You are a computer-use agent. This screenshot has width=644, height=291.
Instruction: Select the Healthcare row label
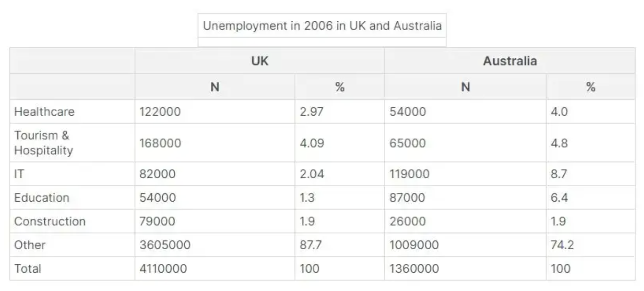(x=44, y=112)
